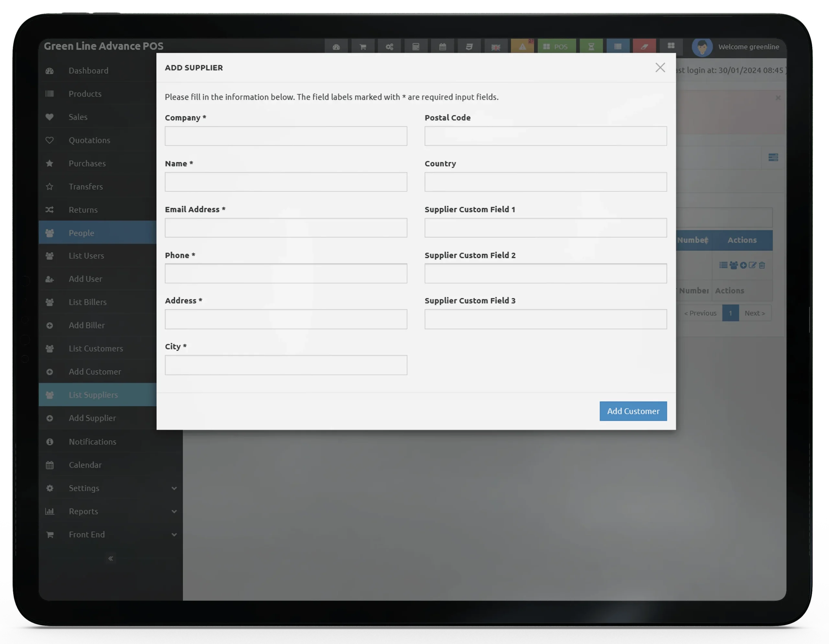829x644 pixels.
Task: Click the trash delete icon in Actions
Action: 762,265
